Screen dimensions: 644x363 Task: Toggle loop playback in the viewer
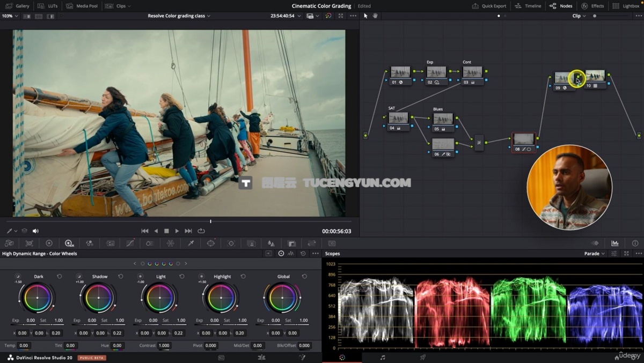click(201, 231)
